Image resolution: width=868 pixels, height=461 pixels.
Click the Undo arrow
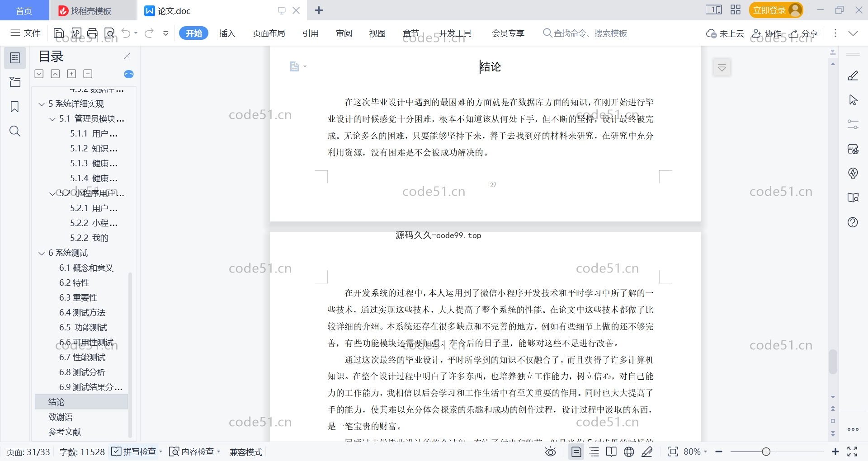click(x=126, y=33)
